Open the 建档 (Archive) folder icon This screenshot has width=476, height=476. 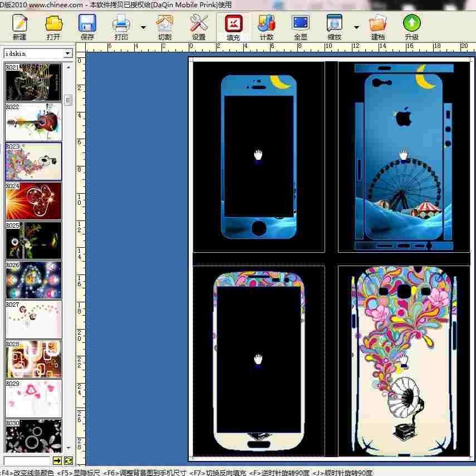click(377, 27)
